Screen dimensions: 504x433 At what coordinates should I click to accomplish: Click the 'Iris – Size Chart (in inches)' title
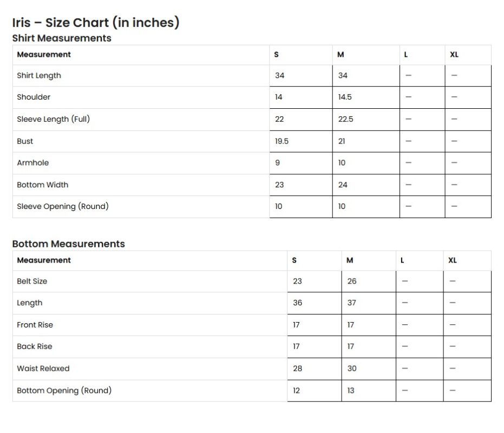pyautogui.click(x=95, y=23)
